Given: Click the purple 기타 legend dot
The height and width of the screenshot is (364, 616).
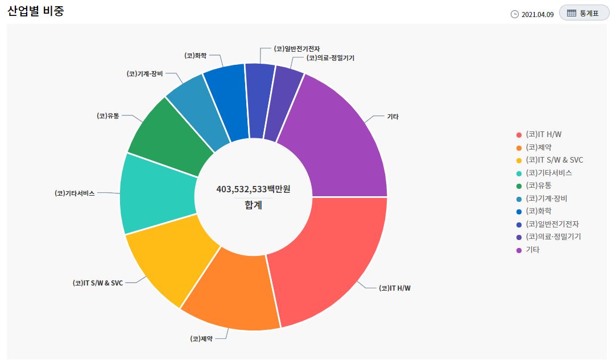Looking at the screenshot, I should pyautogui.click(x=519, y=250).
